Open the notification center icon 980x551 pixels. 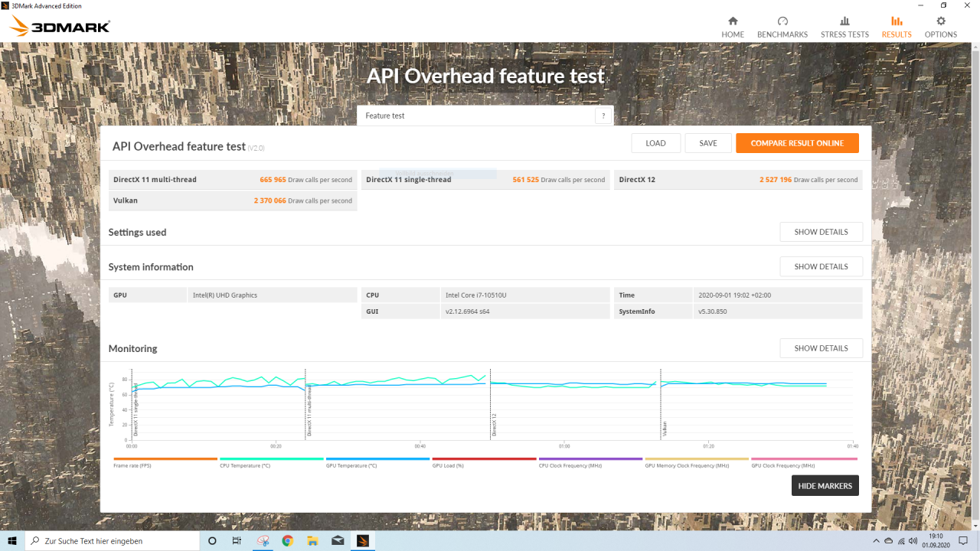click(x=963, y=540)
